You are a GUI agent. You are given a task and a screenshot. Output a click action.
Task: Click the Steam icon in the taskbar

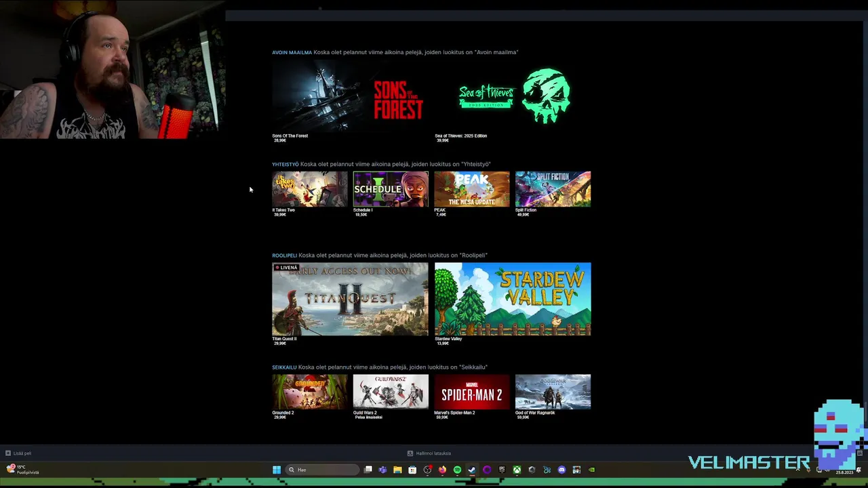[x=472, y=470]
